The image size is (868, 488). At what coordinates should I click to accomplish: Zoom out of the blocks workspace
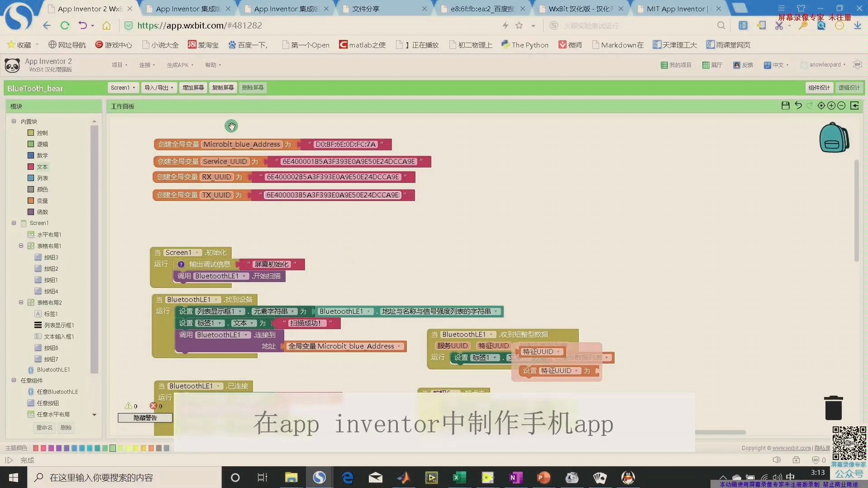841,105
